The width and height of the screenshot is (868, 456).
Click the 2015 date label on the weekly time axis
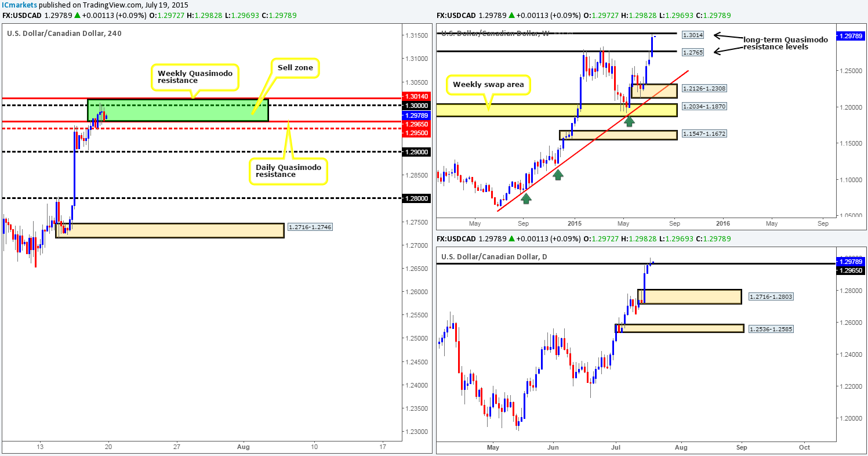click(x=575, y=223)
